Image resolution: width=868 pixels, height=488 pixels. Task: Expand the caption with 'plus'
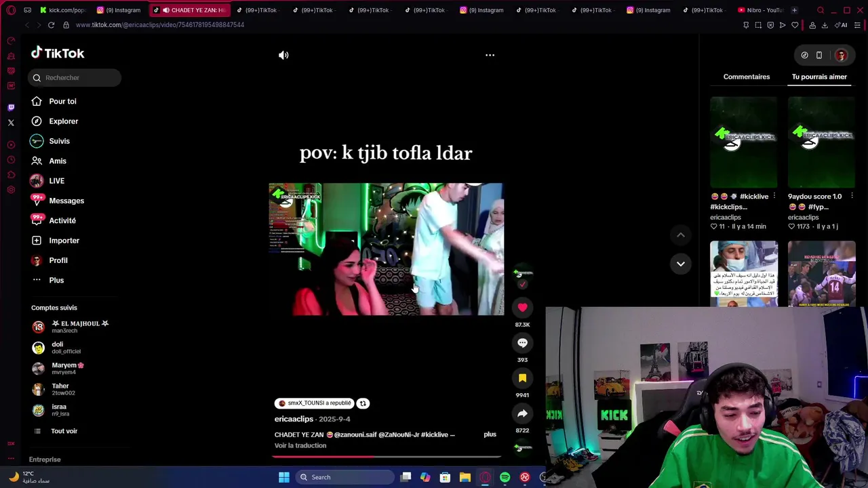click(x=490, y=434)
